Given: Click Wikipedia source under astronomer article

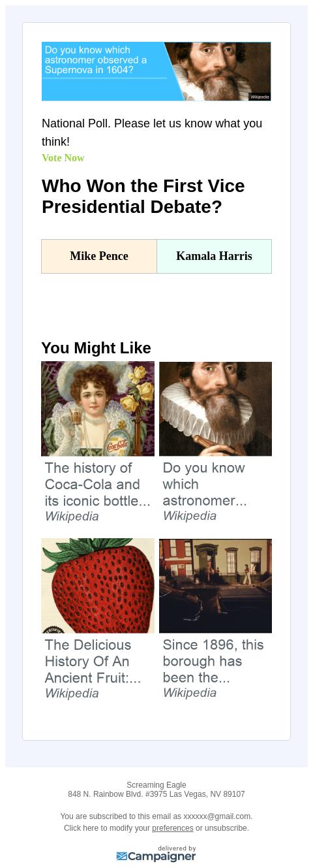Looking at the screenshot, I should tap(190, 516).
